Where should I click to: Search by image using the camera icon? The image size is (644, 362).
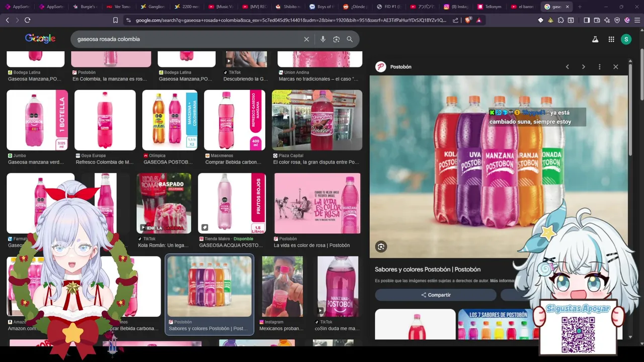[337, 39]
